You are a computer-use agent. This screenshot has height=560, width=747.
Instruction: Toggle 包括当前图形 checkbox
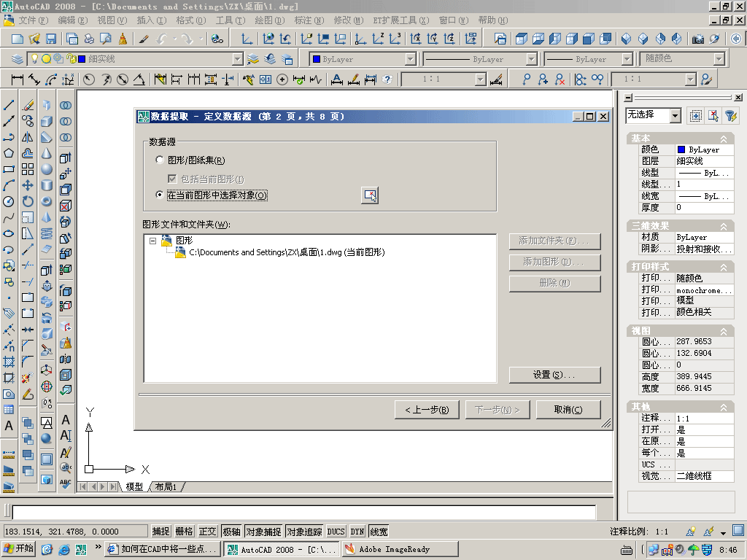point(172,179)
